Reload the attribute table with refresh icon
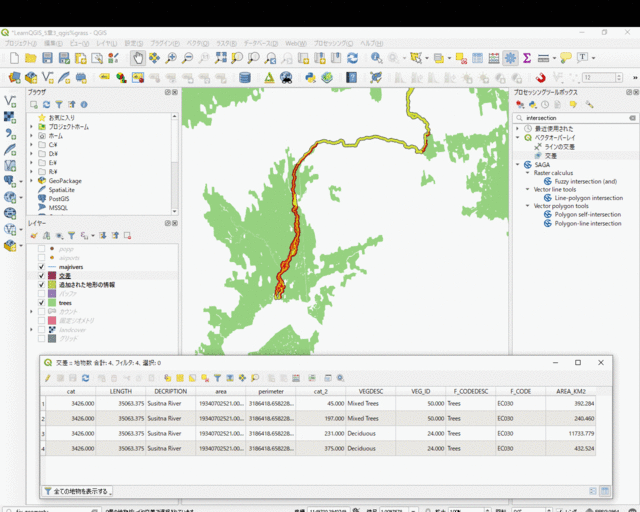 pos(85,378)
